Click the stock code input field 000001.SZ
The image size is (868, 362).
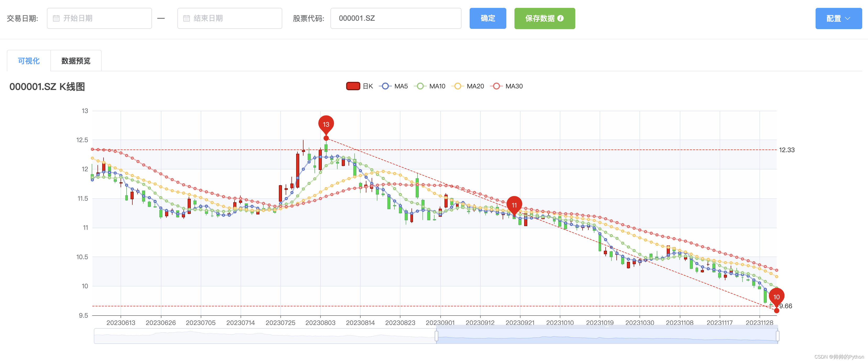click(395, 18)
